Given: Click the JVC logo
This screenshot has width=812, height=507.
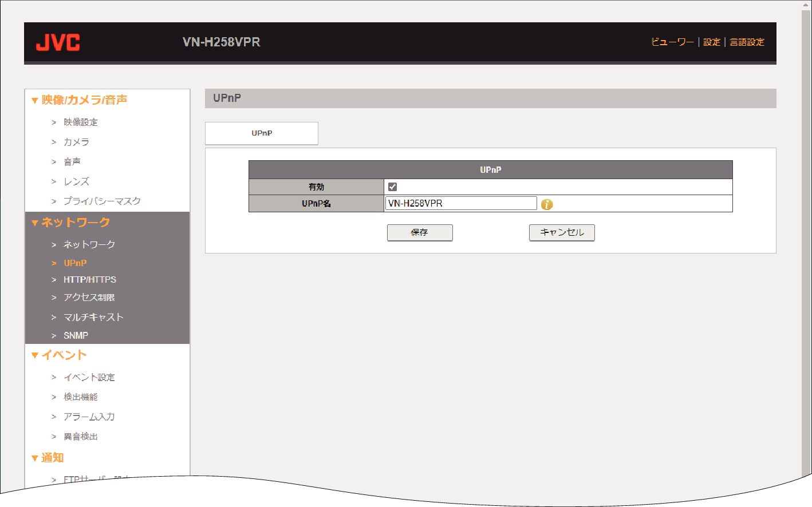Looking at the screenshot, I should (x=58, y=42).
